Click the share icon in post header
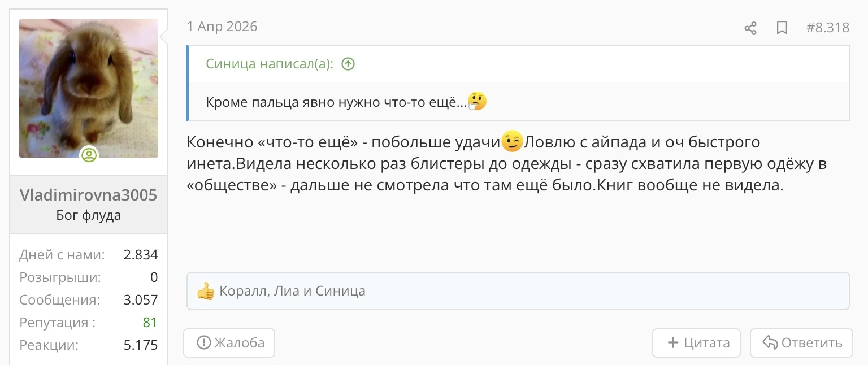868x365 pixels. [x=750, y=28]
